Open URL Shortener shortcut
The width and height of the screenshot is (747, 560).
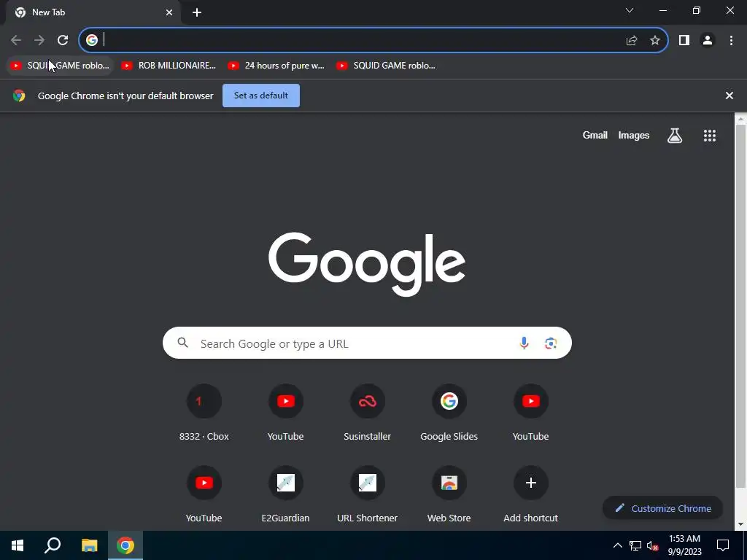tap(368, 495)
